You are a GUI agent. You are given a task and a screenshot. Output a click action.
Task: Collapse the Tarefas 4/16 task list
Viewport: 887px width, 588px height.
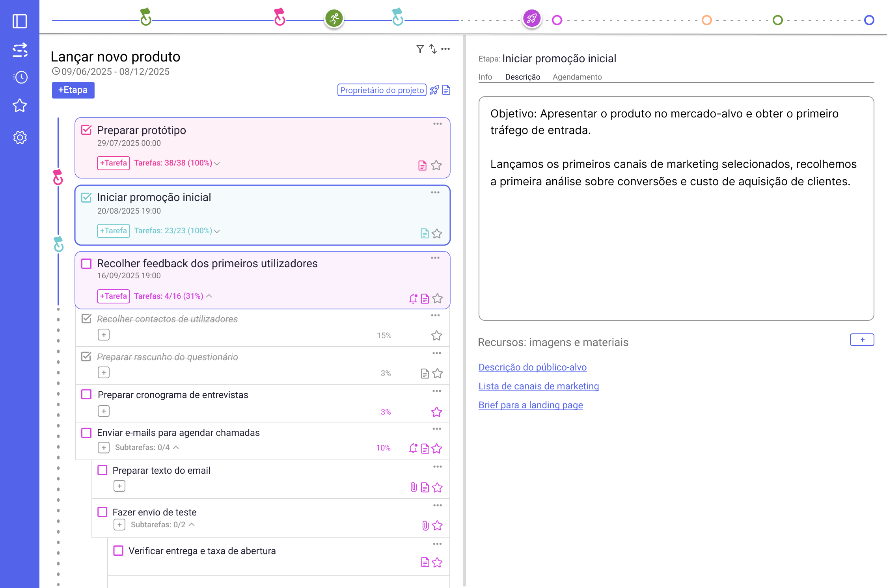(x=209, y=296)
